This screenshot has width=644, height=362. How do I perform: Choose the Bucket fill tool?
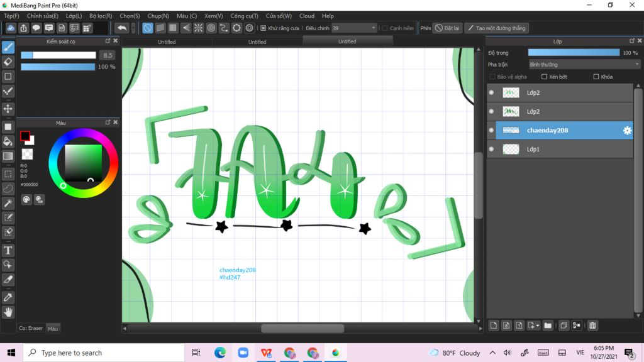coord(8,141)
